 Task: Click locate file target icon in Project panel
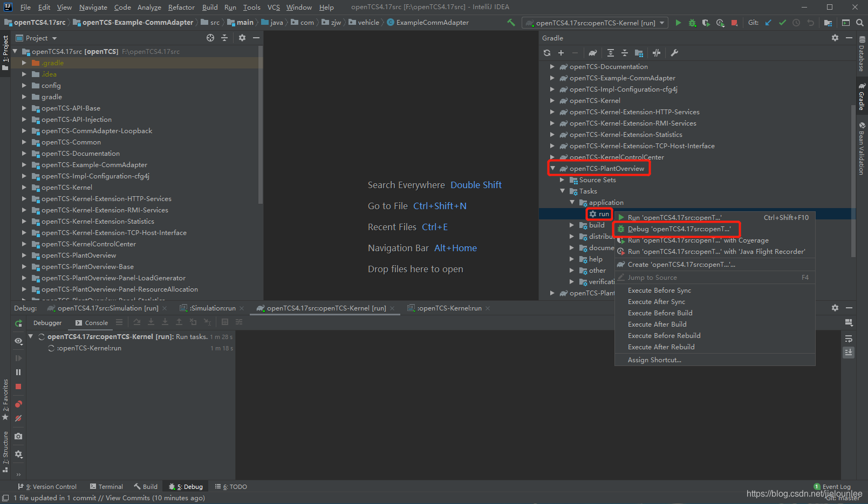pos(210,38)
